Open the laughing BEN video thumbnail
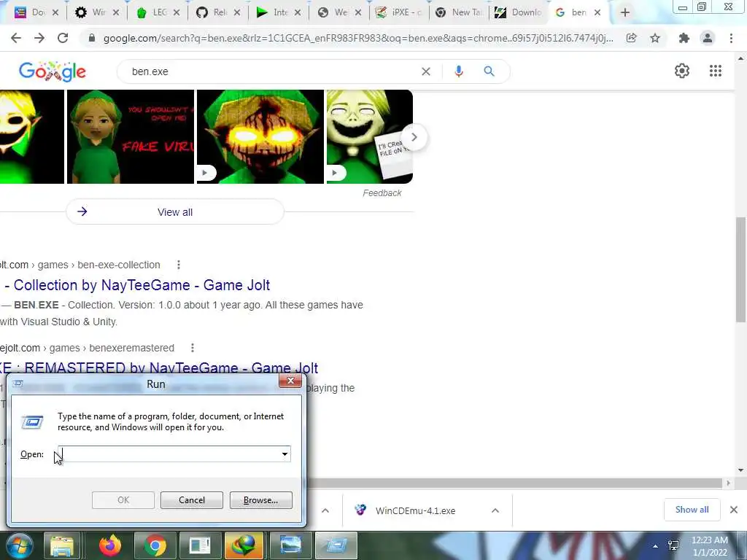Image resolution: width=747 pixels, height=560 pixels. 370,136
